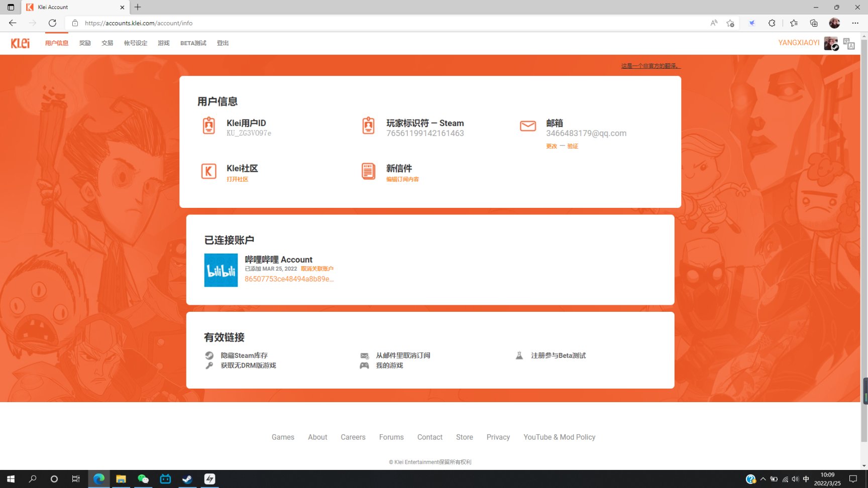Open 获取无DRM版游戏 link
Viewport: 868px width, 488px height.
click(248, 365)
